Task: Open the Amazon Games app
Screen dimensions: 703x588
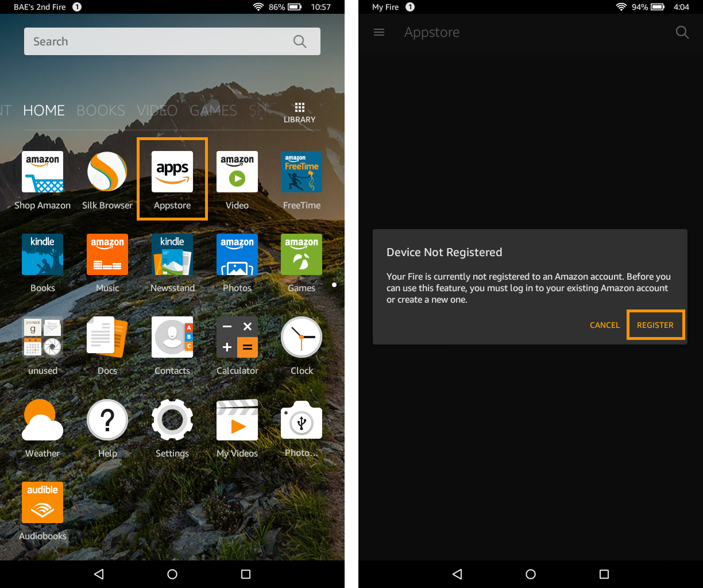Action: (302, 254)
